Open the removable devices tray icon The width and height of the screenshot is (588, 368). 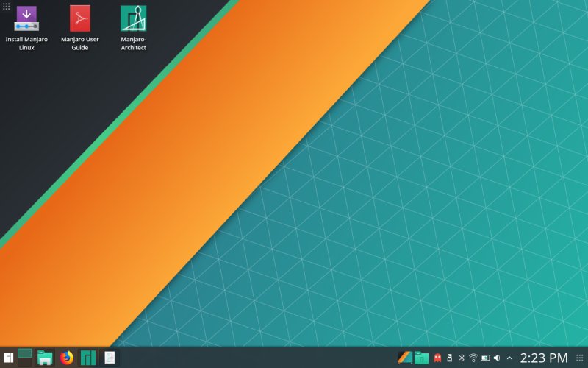click(x=450, y=358)
